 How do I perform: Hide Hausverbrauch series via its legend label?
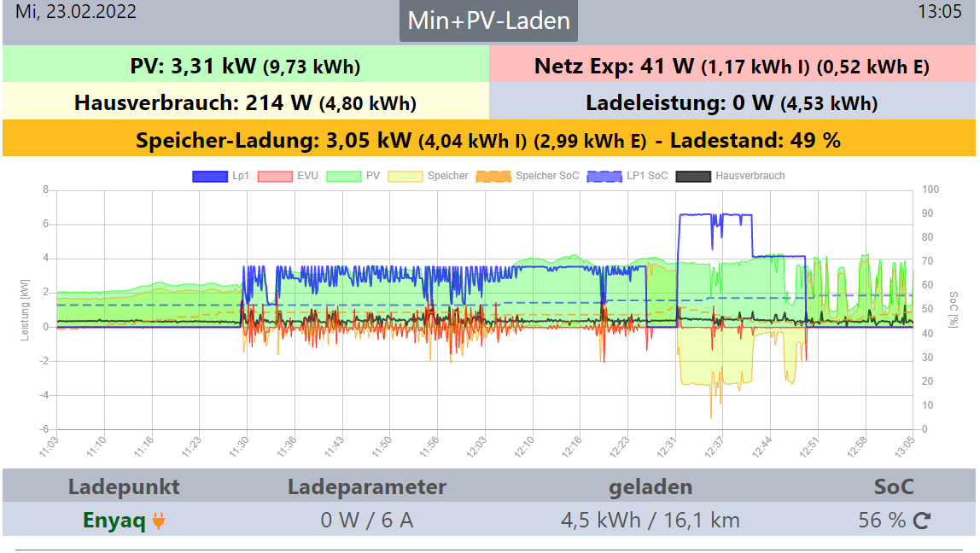click(750, 176)
